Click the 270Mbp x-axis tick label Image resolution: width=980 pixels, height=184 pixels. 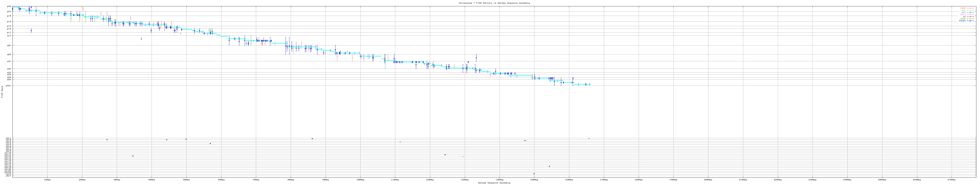(951, 179)
